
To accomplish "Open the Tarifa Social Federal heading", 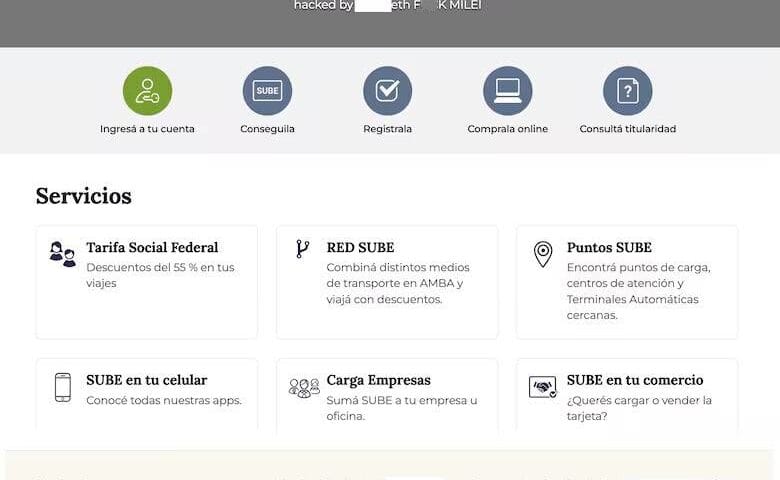I will (x=152, y=248).
